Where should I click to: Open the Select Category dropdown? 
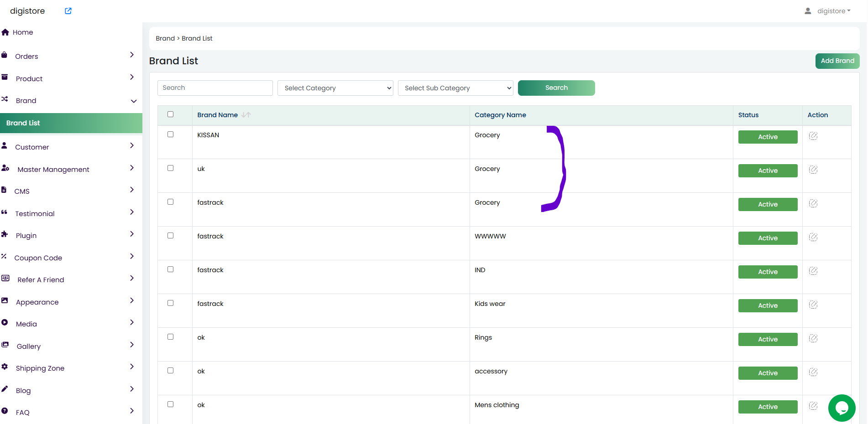[x=335, y=88]
